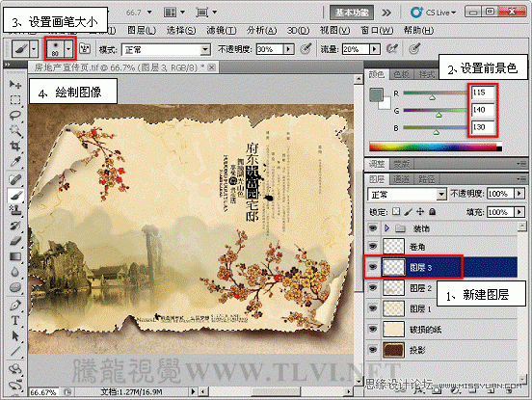Toggle tablet pressure for opacity
The image size is (532, 400).
pos(306,49)
